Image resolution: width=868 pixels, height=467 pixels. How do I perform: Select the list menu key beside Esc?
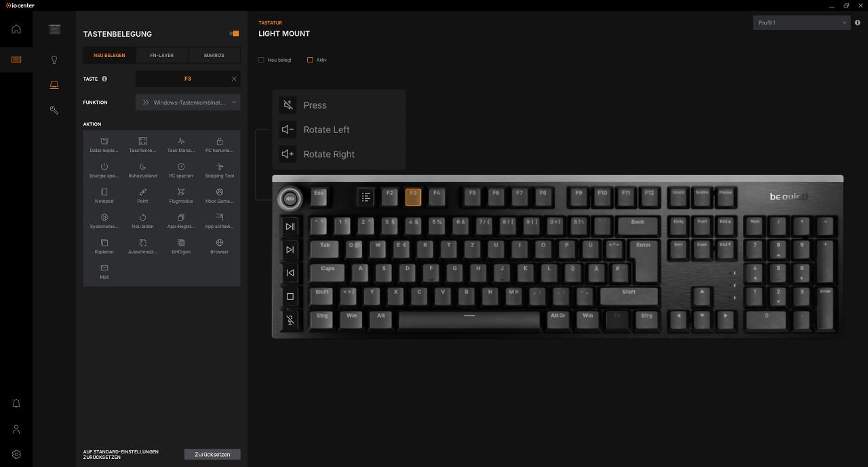point(366,197)
